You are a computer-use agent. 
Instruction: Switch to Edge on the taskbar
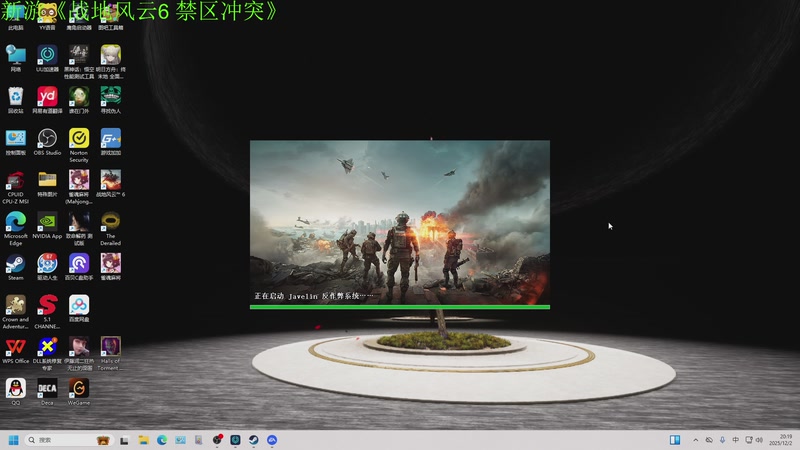162,440
